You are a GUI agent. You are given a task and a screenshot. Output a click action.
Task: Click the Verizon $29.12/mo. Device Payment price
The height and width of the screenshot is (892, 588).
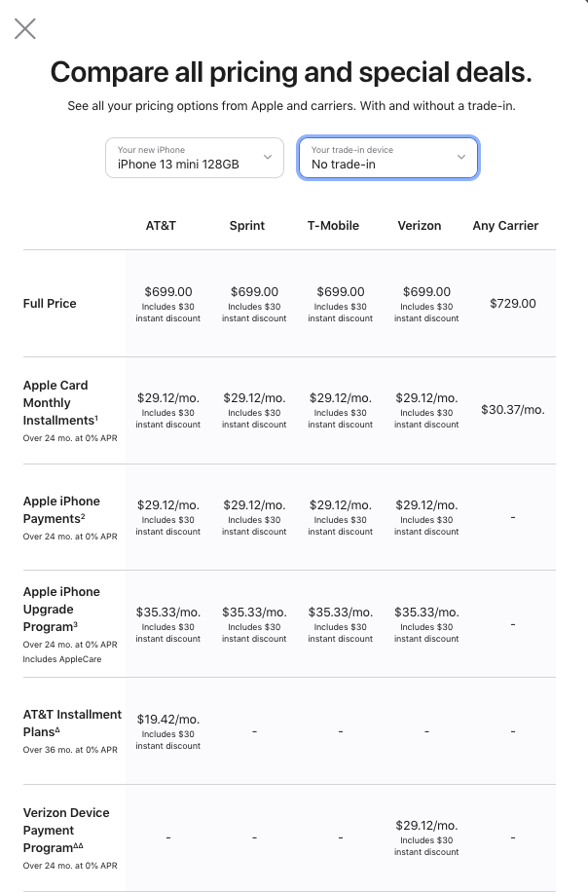pos(426,826)
